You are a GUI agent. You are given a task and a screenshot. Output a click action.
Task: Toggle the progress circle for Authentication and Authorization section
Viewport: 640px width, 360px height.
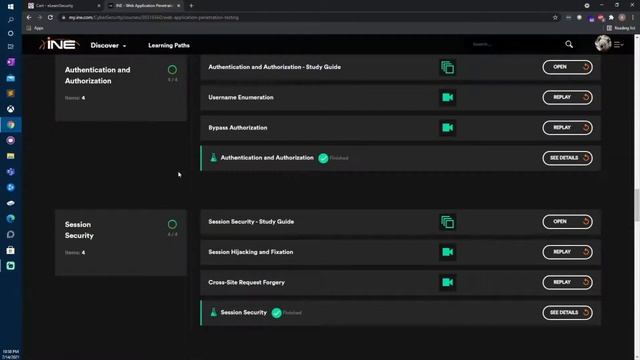click(172, 70)
